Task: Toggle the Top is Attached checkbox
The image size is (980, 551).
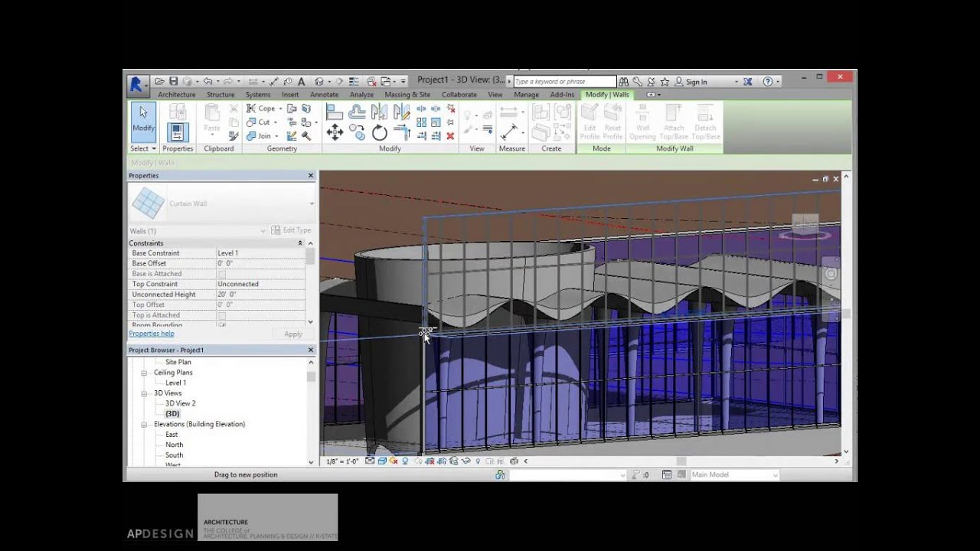Action: pyautogui.click(x=221, y=315)
